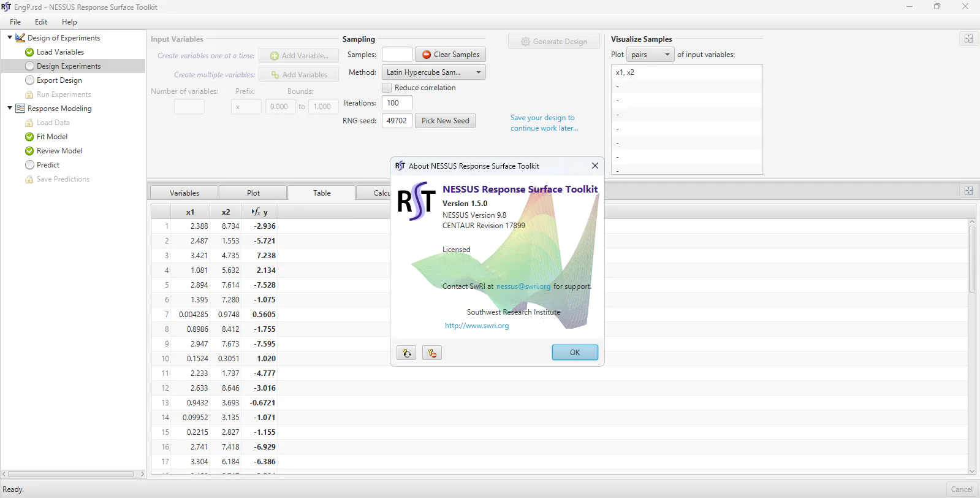Click the Predict status circle icon

29,165
